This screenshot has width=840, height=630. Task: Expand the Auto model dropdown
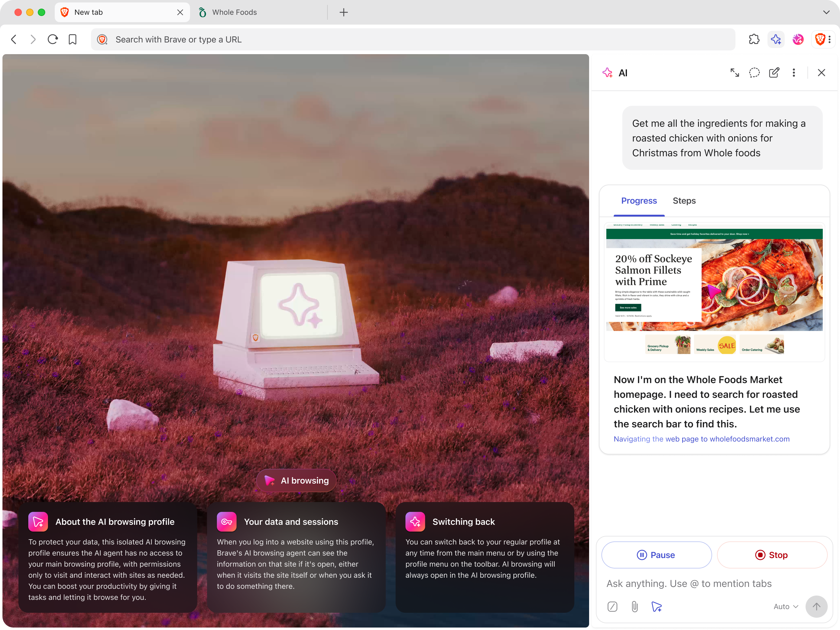(x=786, y=606)
